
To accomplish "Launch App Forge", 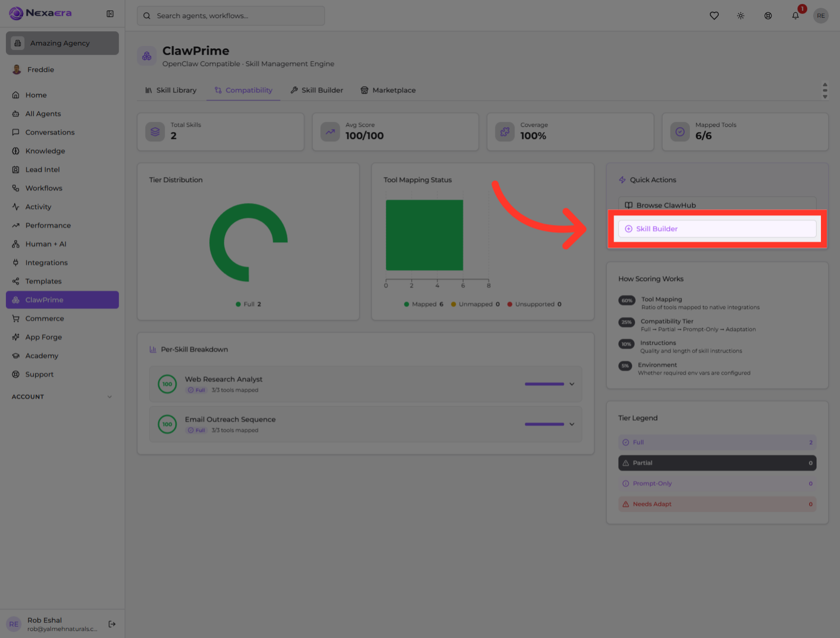I will click(x=63, y=337).
